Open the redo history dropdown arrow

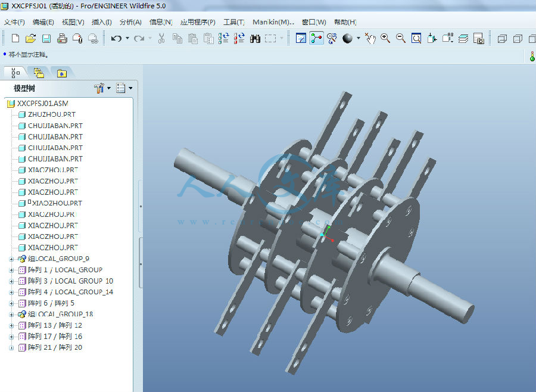(149, 38)
